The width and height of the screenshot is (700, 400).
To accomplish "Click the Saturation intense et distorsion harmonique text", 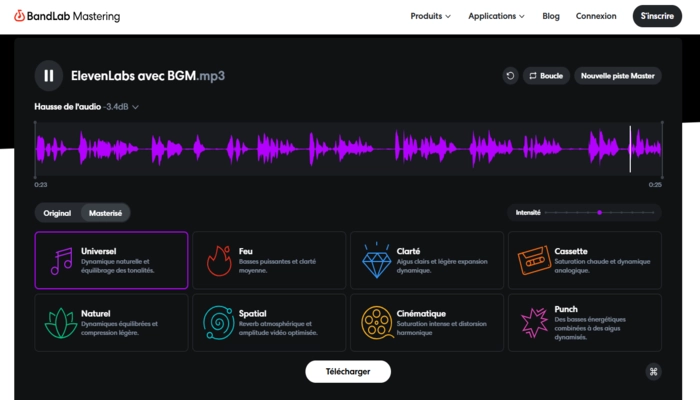I will coord(442,328).
